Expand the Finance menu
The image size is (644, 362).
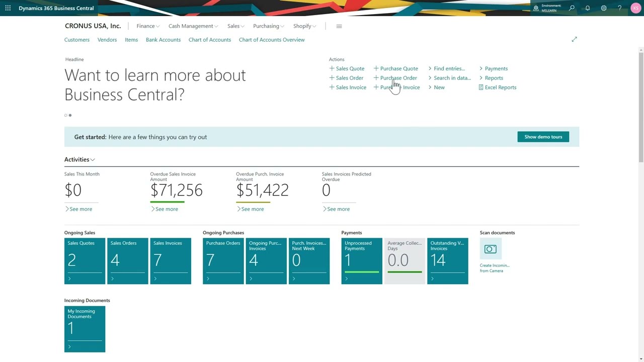(x=148, y=26)
